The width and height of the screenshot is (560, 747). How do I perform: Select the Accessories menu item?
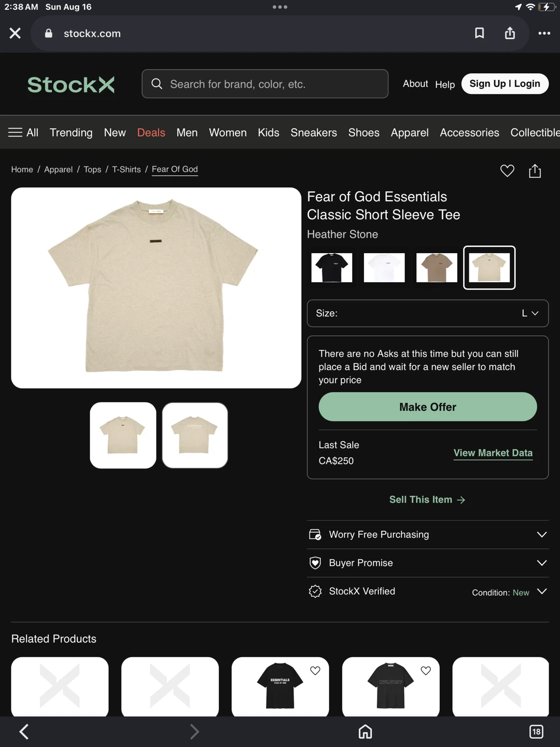pos(470,133)
